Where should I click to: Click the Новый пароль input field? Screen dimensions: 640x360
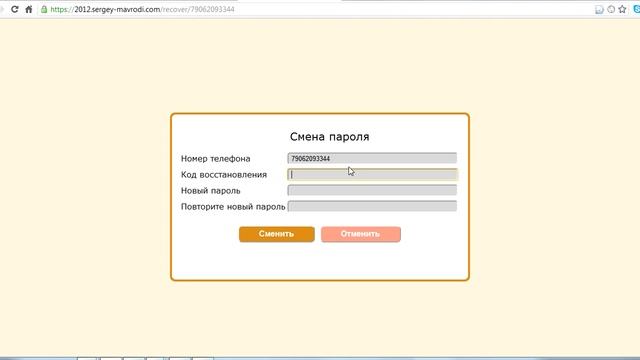372,190
